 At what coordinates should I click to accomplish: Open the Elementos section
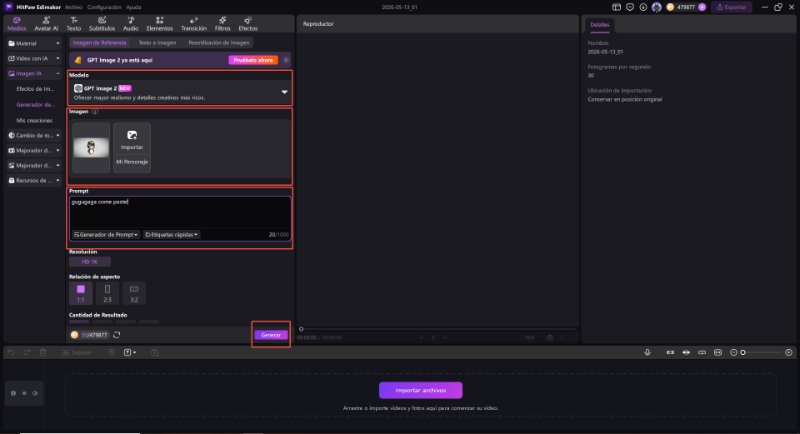tap(160, 24)
